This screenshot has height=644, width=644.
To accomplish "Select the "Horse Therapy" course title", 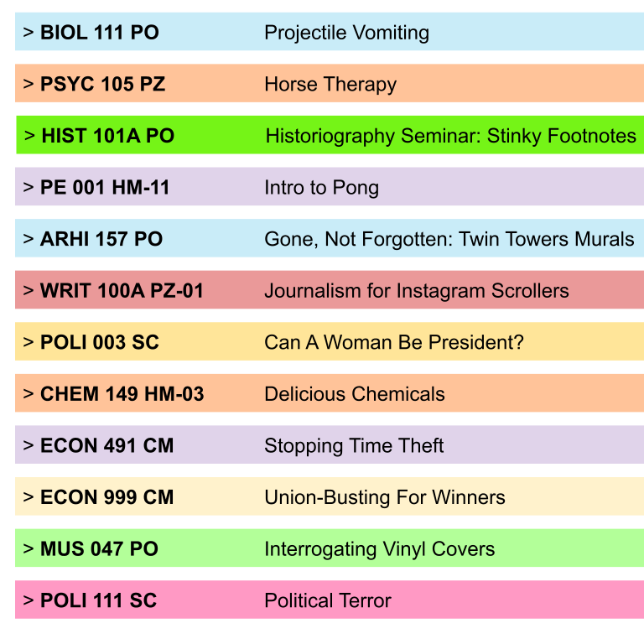I will coord(330,84).
